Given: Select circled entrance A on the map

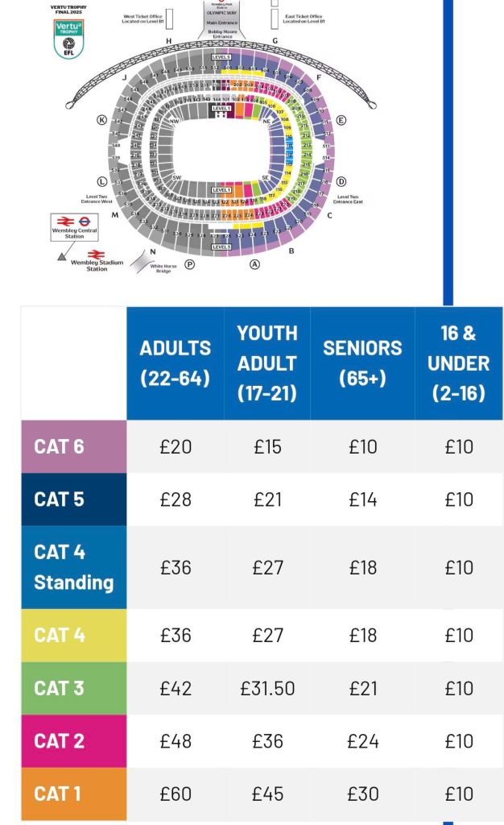Looking at the screenshot, I should (255, 264).
